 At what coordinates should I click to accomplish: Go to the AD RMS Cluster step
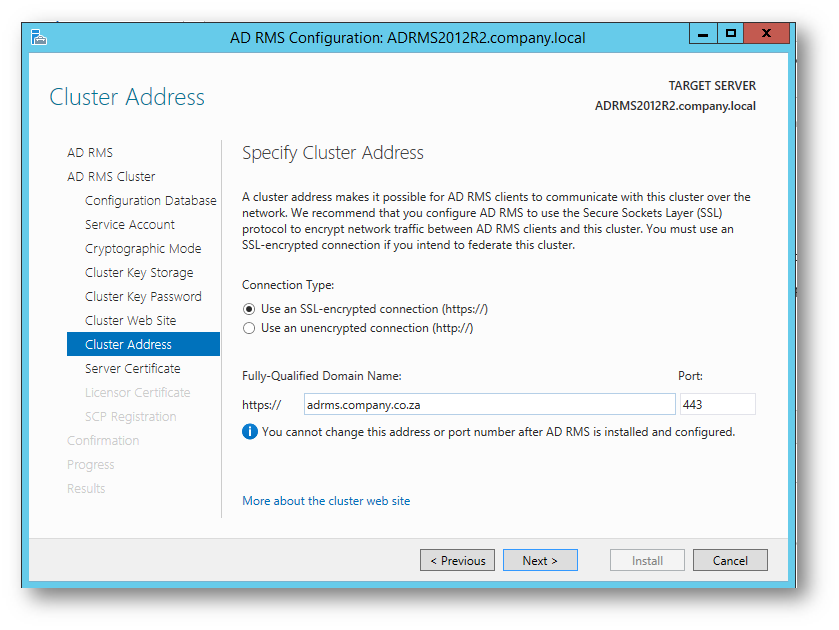pyautogui.click(x=111, y=177)
